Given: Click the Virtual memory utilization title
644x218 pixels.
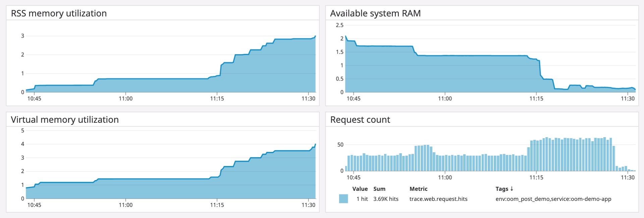Looking at the screenshot, I should click(x=65, y=120).
